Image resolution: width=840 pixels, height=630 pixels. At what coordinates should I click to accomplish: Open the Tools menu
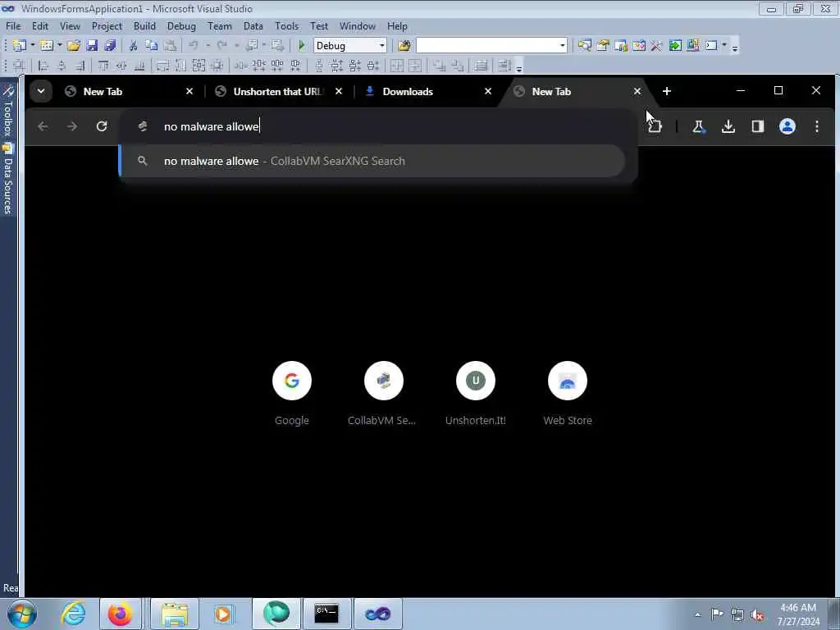[286, 26]
